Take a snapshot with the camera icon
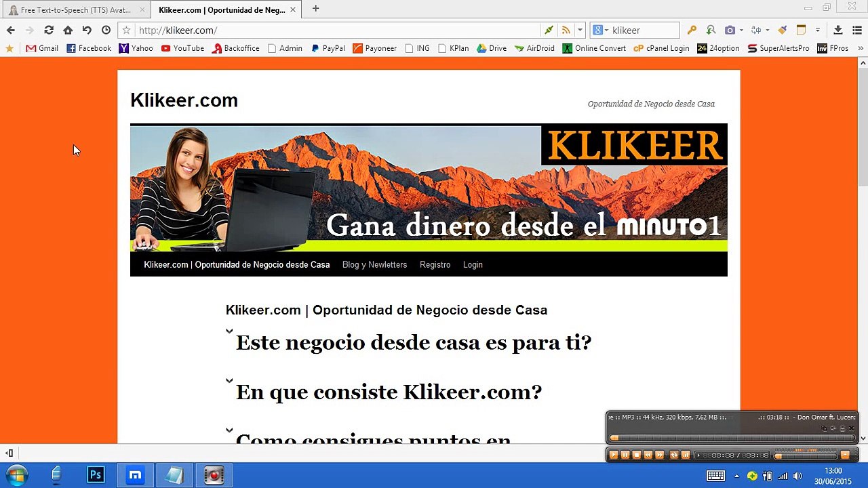Screen dimensions: 868x488 coord(730,30)
